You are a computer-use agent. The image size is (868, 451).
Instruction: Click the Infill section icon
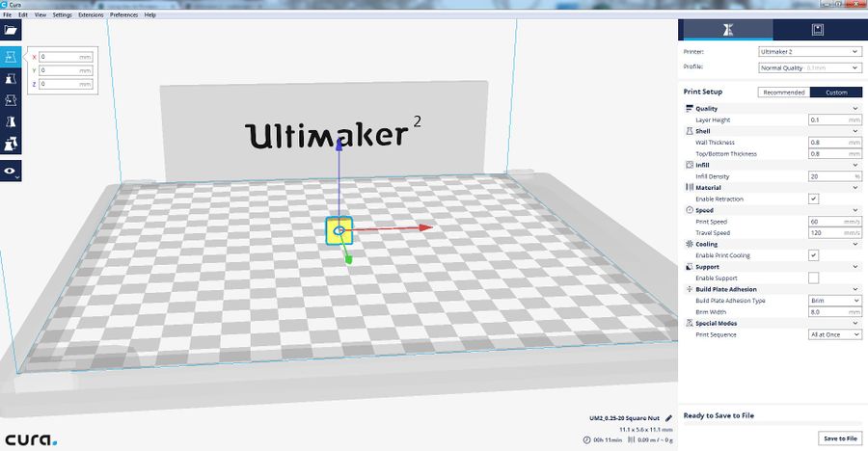[x=690, y=165]
